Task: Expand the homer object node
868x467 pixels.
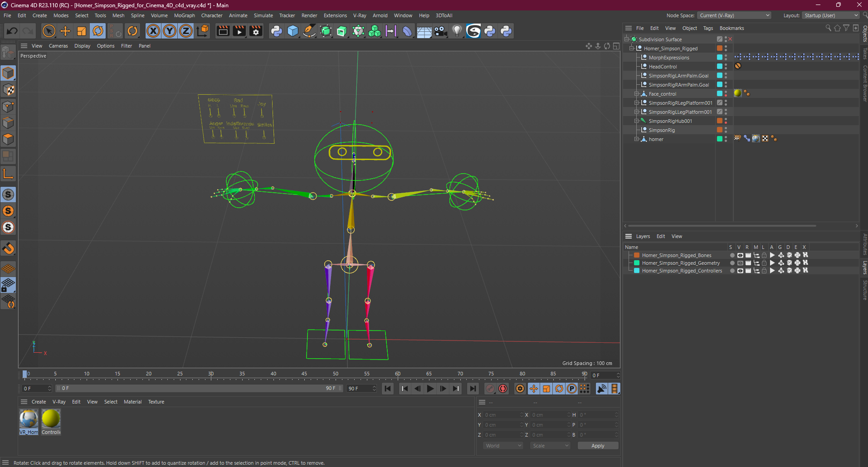Action: [x=637, y=139]
